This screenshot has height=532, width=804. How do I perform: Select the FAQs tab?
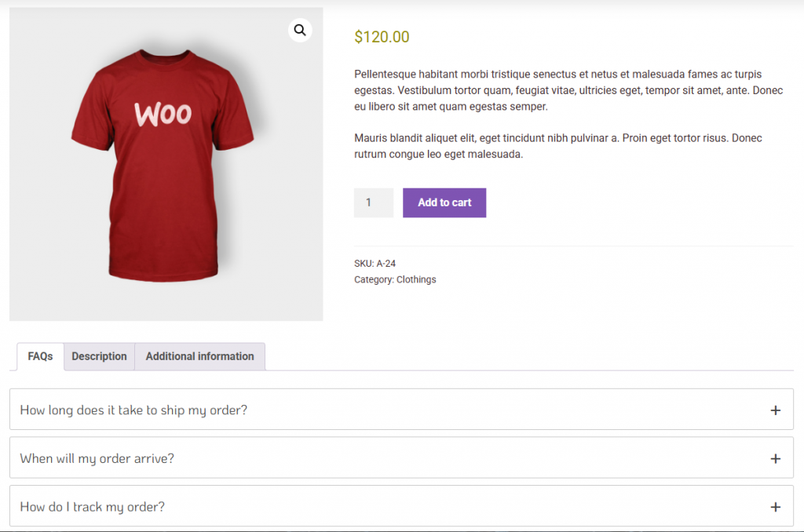pyautogui.click(x=40, y=356)
